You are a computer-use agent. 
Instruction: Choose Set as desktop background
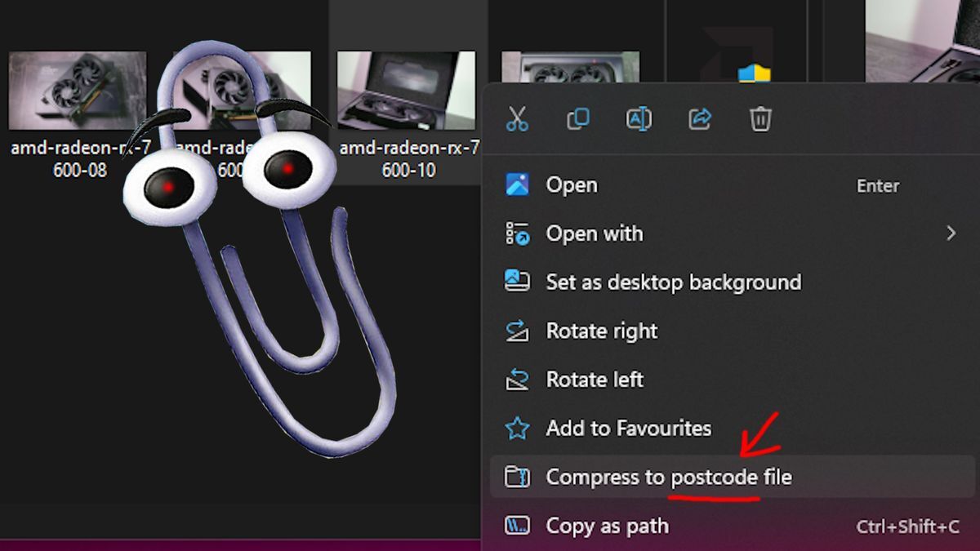(673, 282)
